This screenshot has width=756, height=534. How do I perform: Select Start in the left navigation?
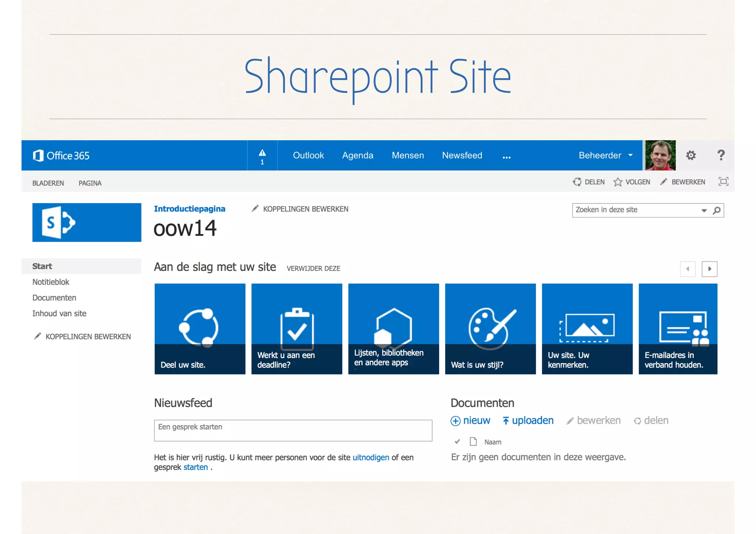pyautogui.click(x=82, y=266)
